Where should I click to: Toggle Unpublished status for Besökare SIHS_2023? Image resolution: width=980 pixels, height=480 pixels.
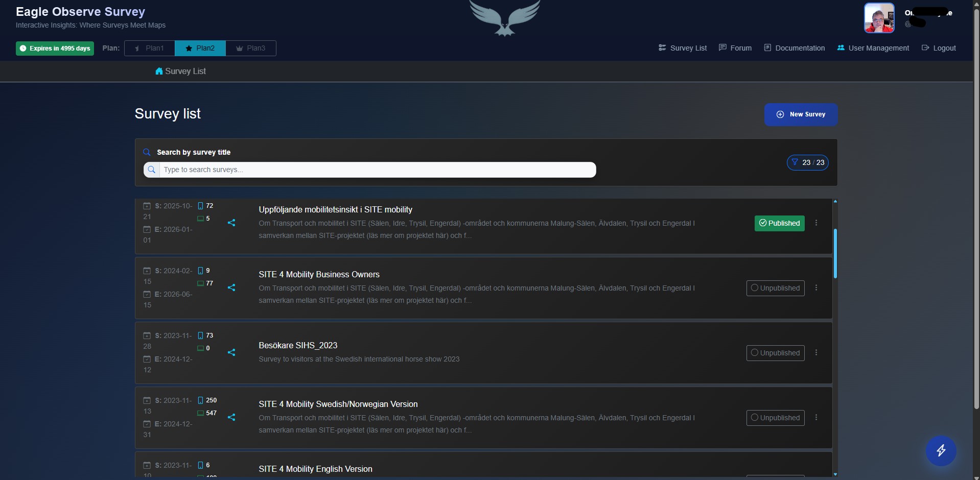coord(775,353)
